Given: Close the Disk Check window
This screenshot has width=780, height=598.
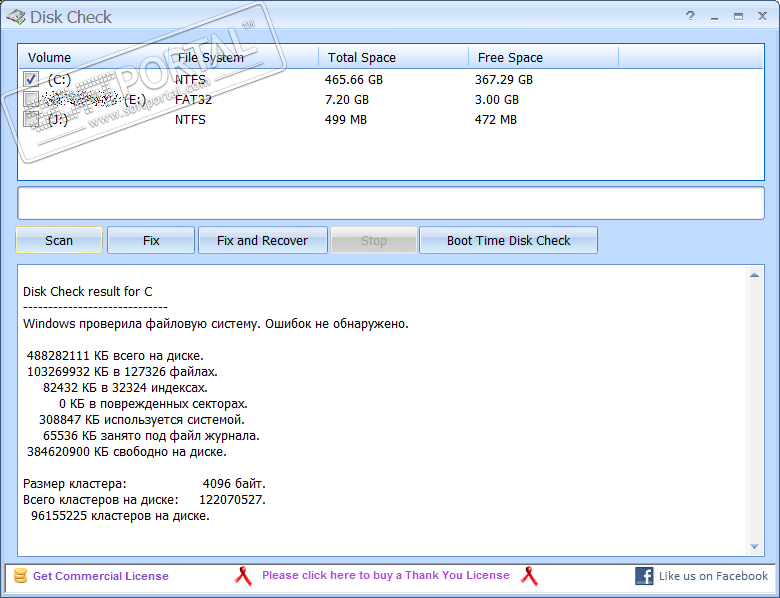Looking at the screenshot, I should pos(762,16).
